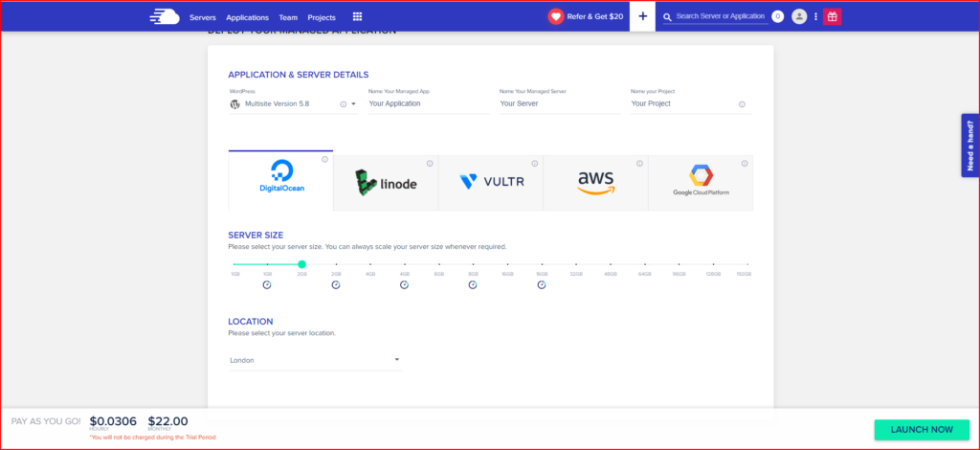
Task: Click the Cloudways cloud logo
Action: 165,17
